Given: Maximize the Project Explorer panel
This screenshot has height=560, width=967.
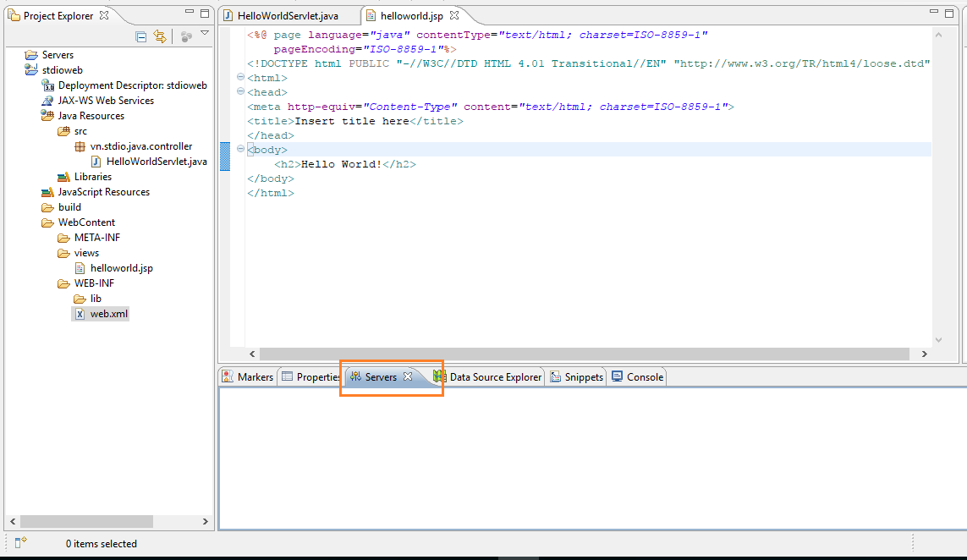Looking at the screenshot, I should [205, 13].
